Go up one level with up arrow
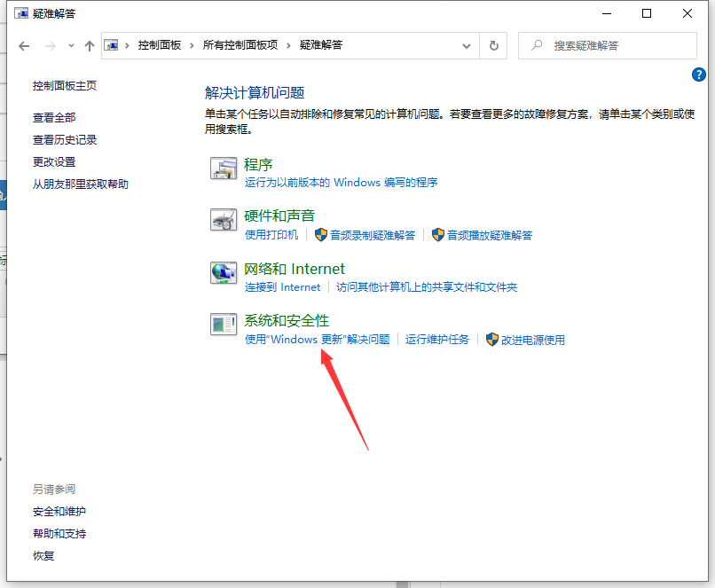Screen dimensions: 715x588 [90, 45]
